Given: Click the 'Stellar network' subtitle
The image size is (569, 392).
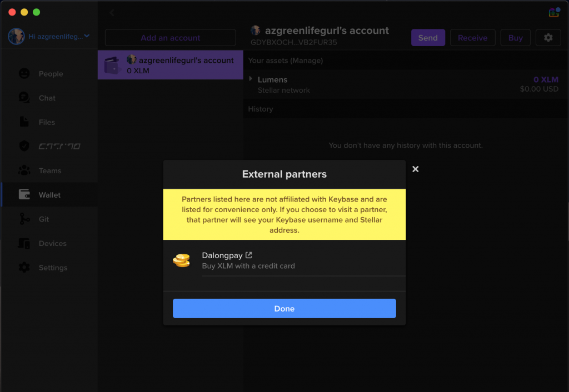Looking at the screenshot, I should click(x=284, y=91).
